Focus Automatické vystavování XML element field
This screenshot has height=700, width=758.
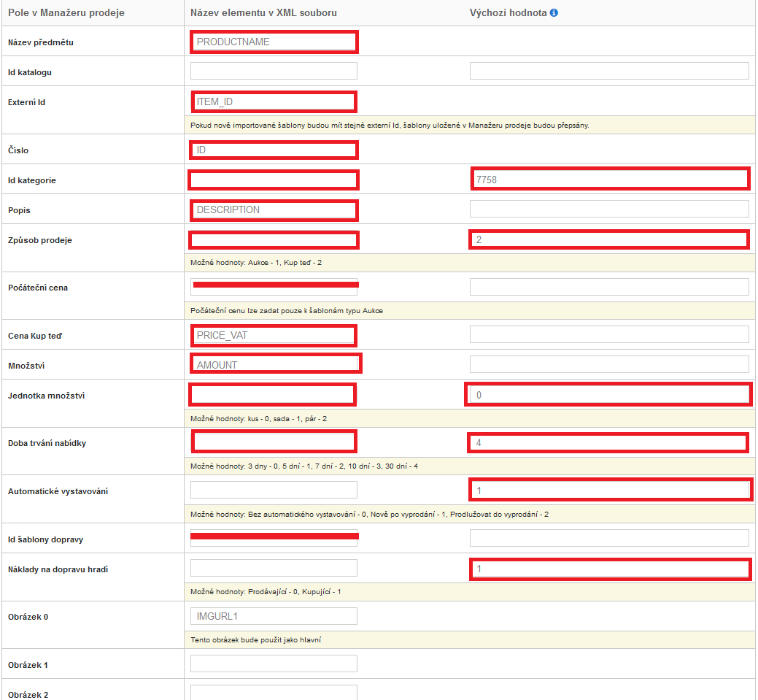pyautogui.click(x=274, y=490)
